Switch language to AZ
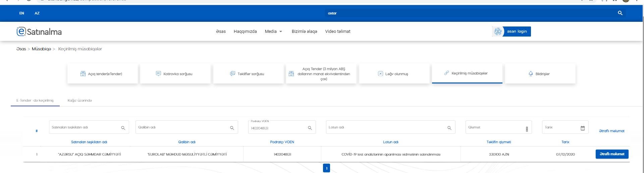 [37, 13]
